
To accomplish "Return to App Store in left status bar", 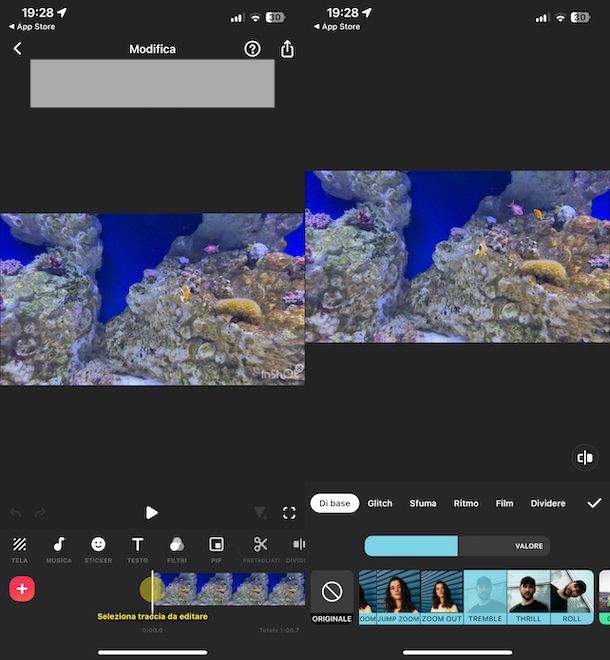I will pyautogui.click(x=32, y=27).
